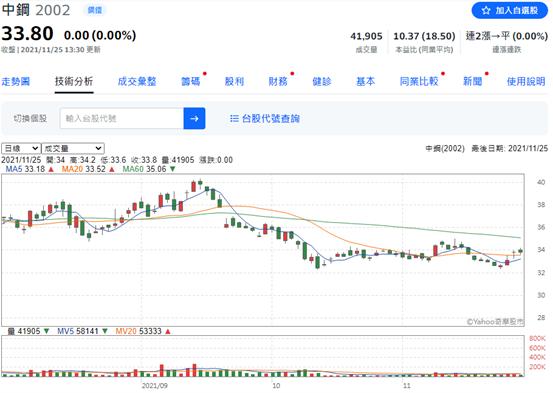Click the list icon beside 台股代號查詢
This screenshot has height=393, width=553.
[x=234, y=119]
